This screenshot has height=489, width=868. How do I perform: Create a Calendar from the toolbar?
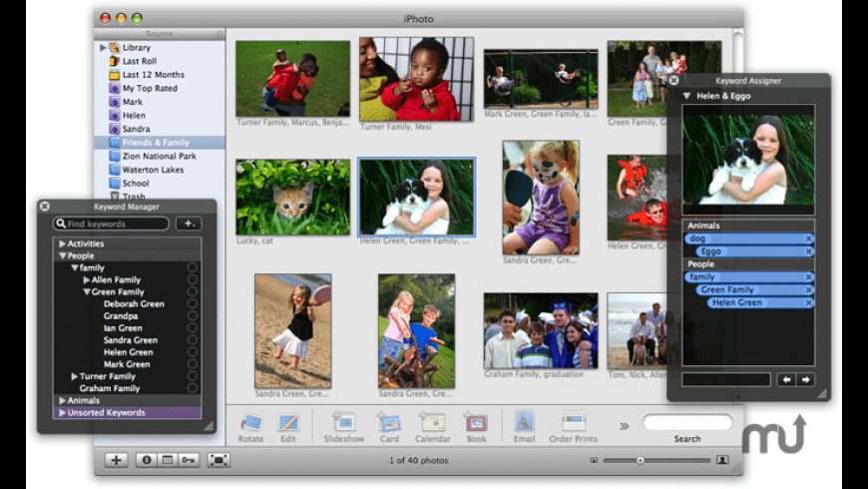point(433,422)
